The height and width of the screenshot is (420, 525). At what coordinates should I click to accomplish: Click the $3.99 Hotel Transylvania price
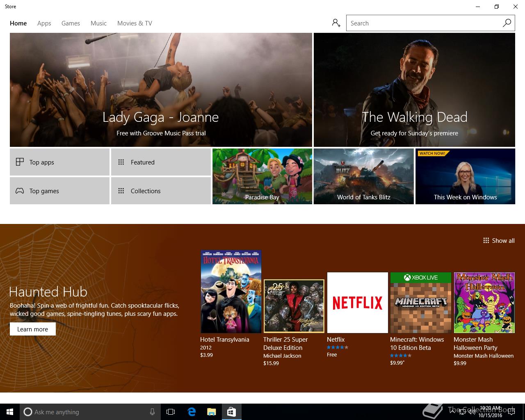click(206, 355)
